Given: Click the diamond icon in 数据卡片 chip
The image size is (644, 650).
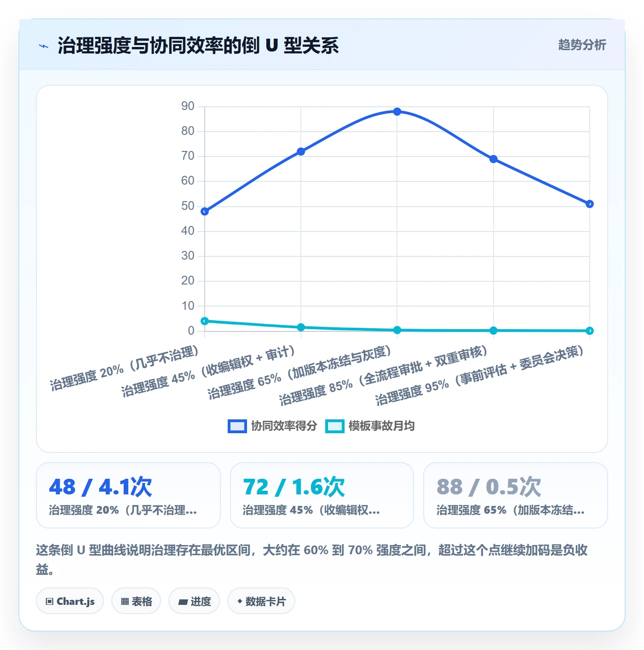Looking at the screenshot, I should point(240,601).
